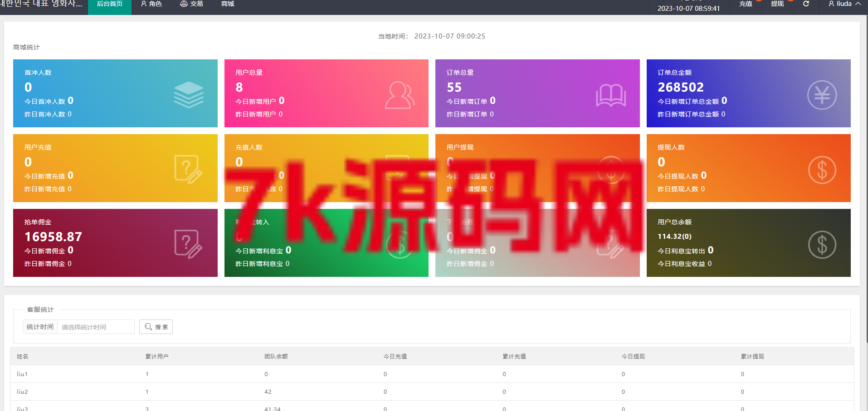The image size is (868, 411).
Task: Click the dollar icon in 用户总余额 card
Action: [822, 245]
